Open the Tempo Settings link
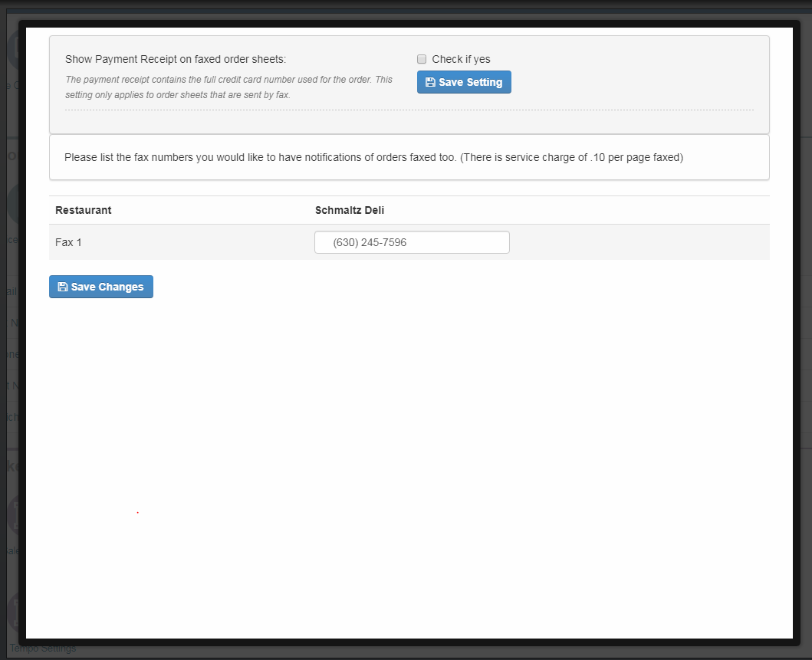 pyautogui.click(x=43, y=648)
